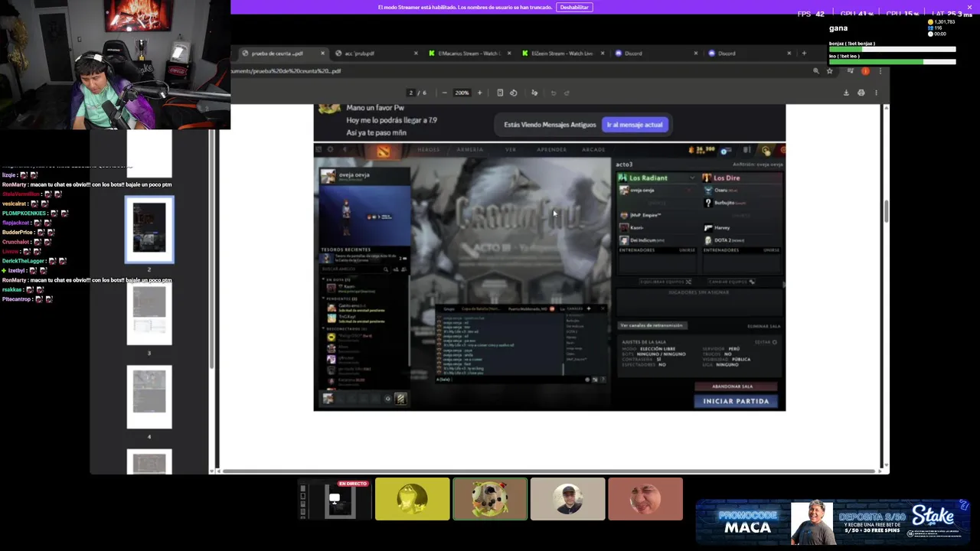Click the 'bonjaz' bet progress bar
The height and width of the screenshot is (551, 980).
pos(892,50)
